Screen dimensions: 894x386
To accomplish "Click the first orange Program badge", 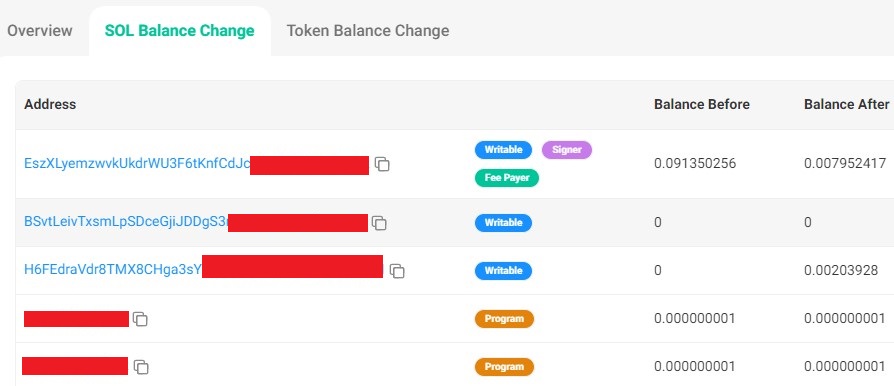I will tap(504, 319).
